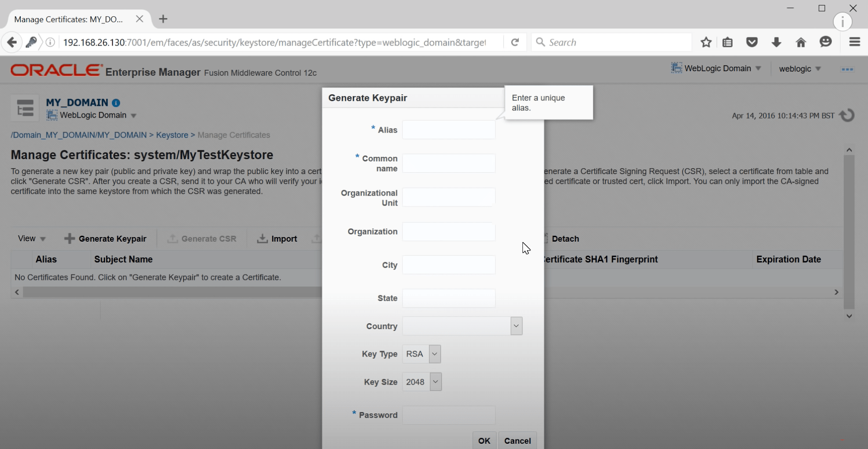Open the WebLogic Domain menu
This screenshot has width=868, height=449.
(x=716, y=69)
